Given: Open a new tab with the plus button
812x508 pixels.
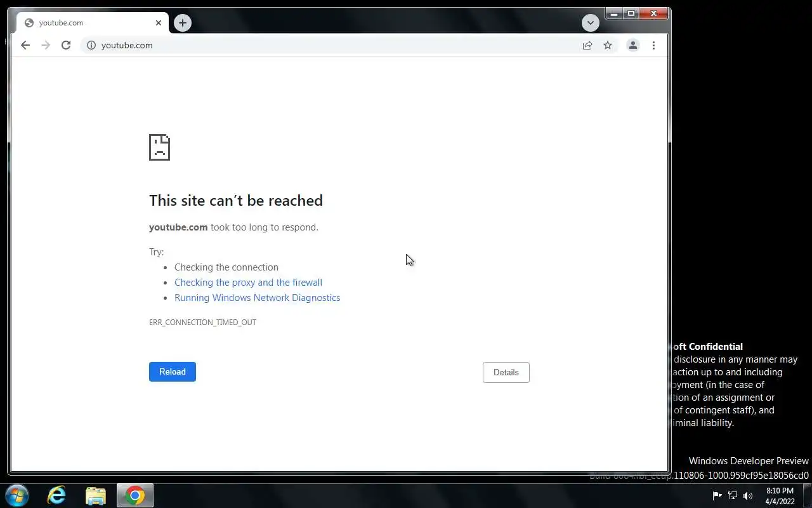Looking at the screenshot, I should 183,23.
